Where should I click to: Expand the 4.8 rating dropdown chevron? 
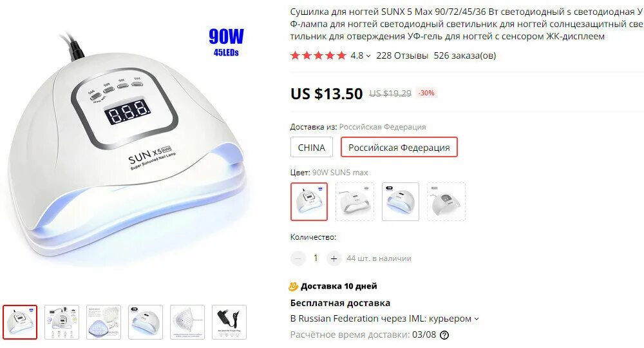click(x=368, y=56)
